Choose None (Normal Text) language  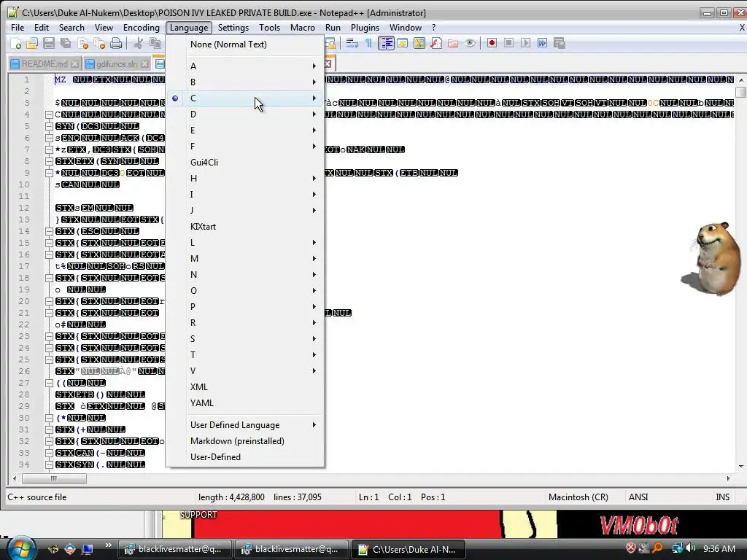click(245, 44)
